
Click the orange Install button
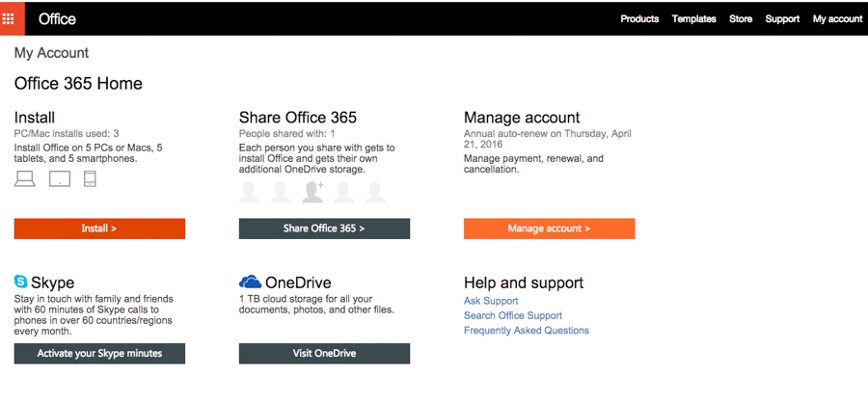pyautogui.click(x=99, y=228)
